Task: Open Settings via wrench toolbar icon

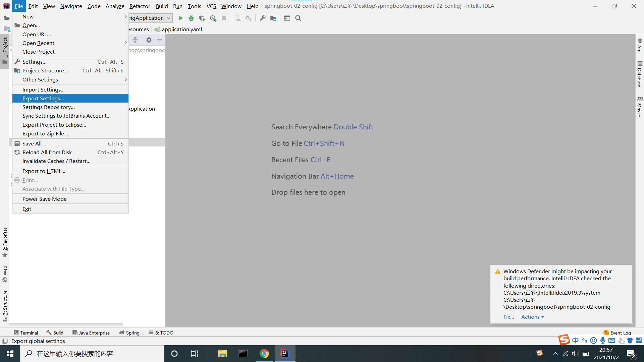Action: click(263, 18)
